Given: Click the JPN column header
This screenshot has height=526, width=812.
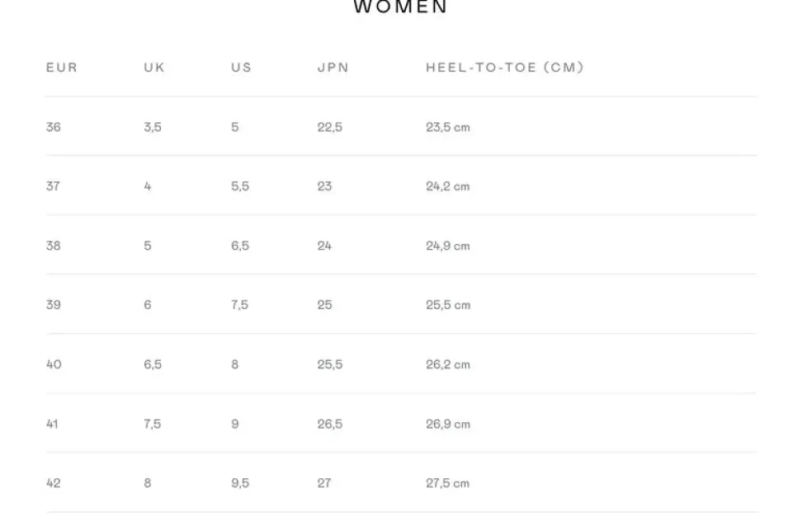Looking at the screenshot, I should pos(333,68).
